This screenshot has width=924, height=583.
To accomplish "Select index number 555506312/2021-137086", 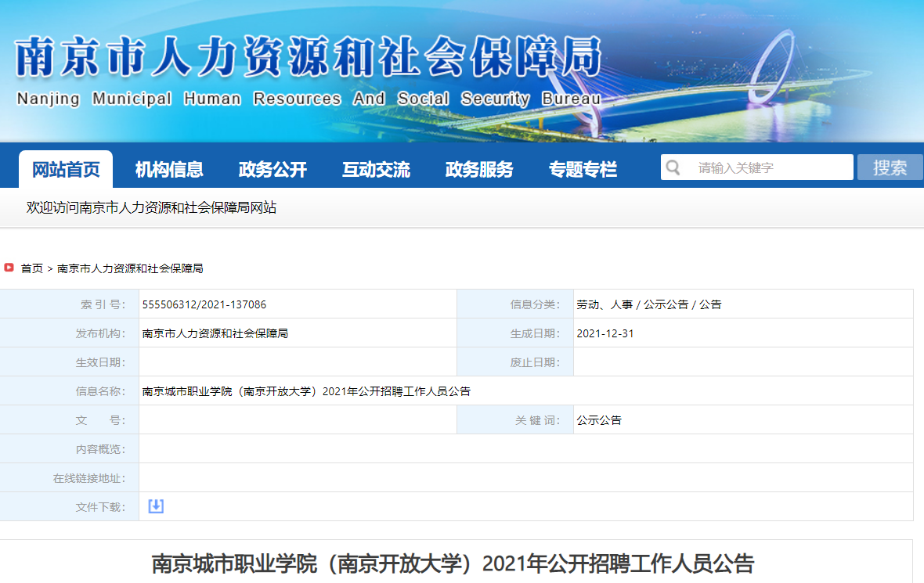I will pos(204,304).
